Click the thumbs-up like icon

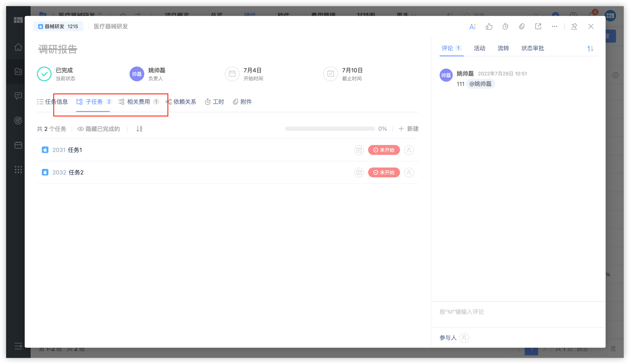coord(489,26)
